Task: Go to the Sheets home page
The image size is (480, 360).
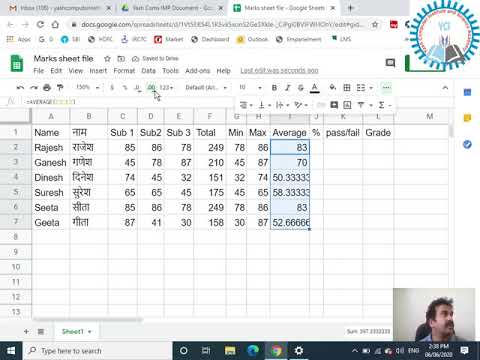Action: pos(17,63)
